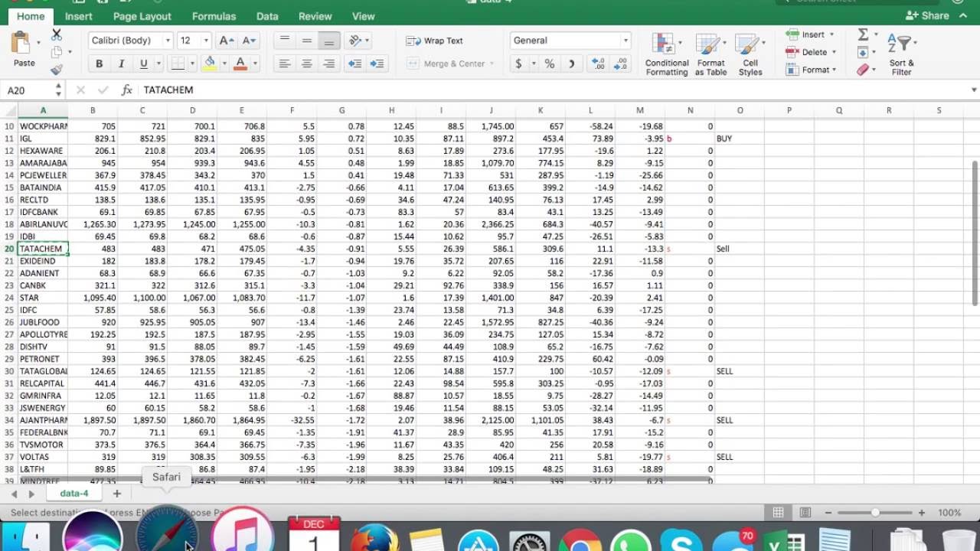Viewport: 980px width, 551px height.
Task: Open the Insert cells dropdown
Action: pos(810,34)
